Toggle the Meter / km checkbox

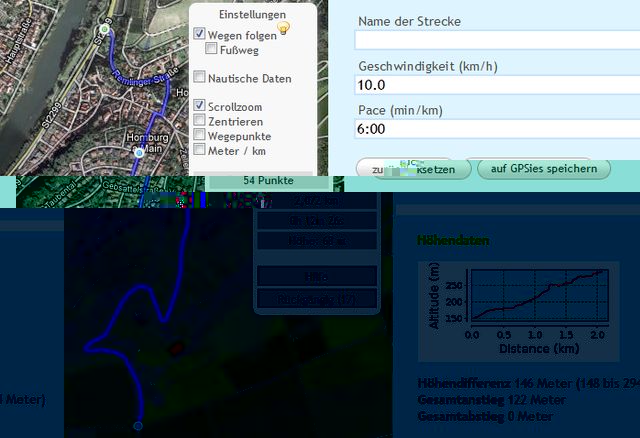[200, 150]
